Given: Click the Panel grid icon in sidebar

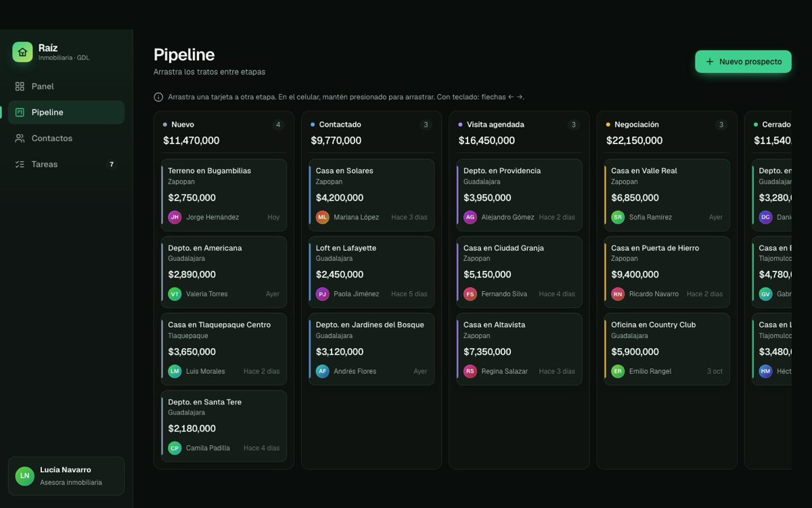Looking at the screenshot, I should click(x=20, y=87).
